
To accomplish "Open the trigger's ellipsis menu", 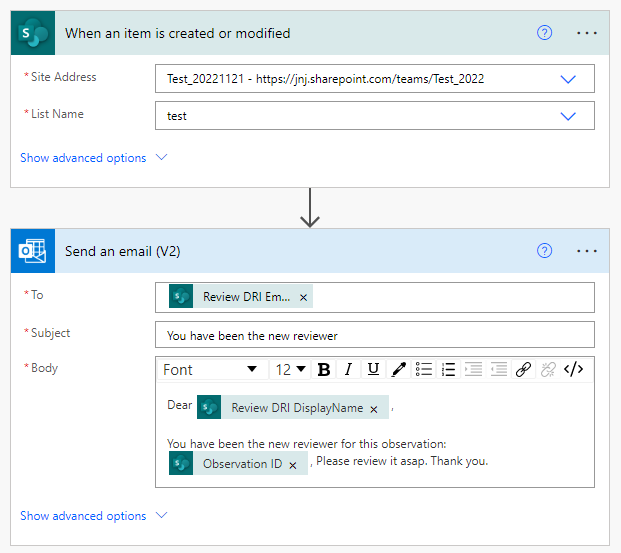I will pyautogui.click(x=587, y=33).
